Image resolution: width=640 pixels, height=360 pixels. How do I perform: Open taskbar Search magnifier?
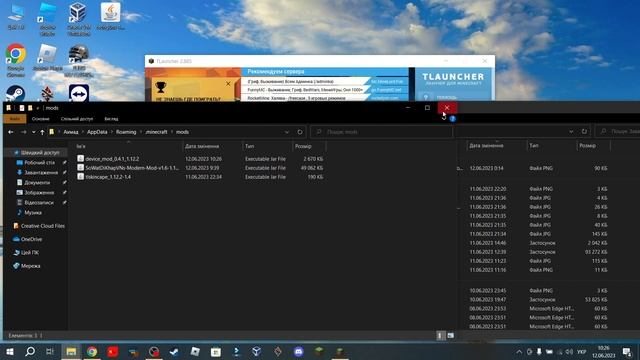click(x=30, y=351)
